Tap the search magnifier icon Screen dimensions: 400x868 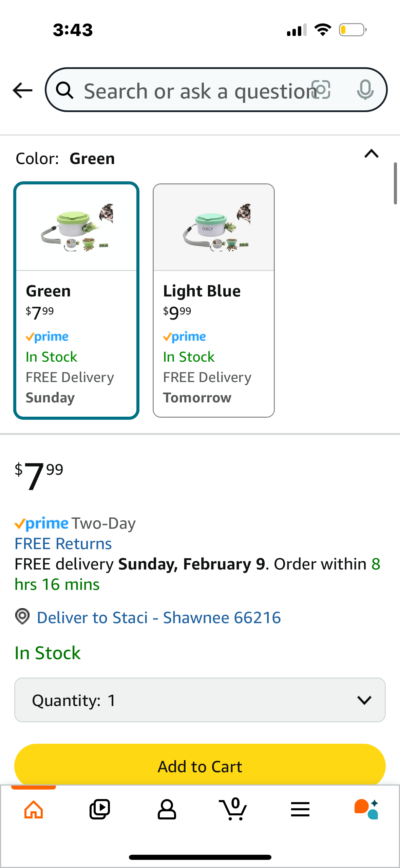pyautogui.click(x=65, y=90)
